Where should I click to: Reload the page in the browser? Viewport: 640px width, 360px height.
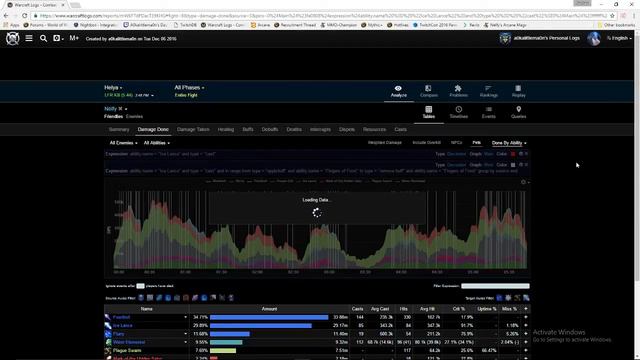(24, 16)
